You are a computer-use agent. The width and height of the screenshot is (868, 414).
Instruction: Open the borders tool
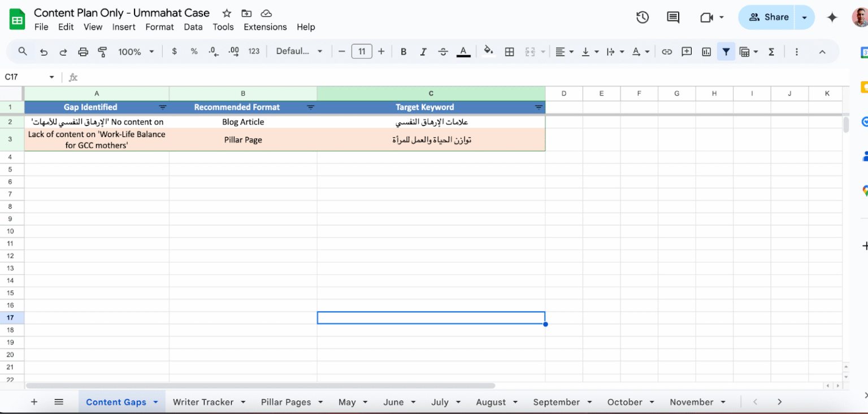pos(509,51)
